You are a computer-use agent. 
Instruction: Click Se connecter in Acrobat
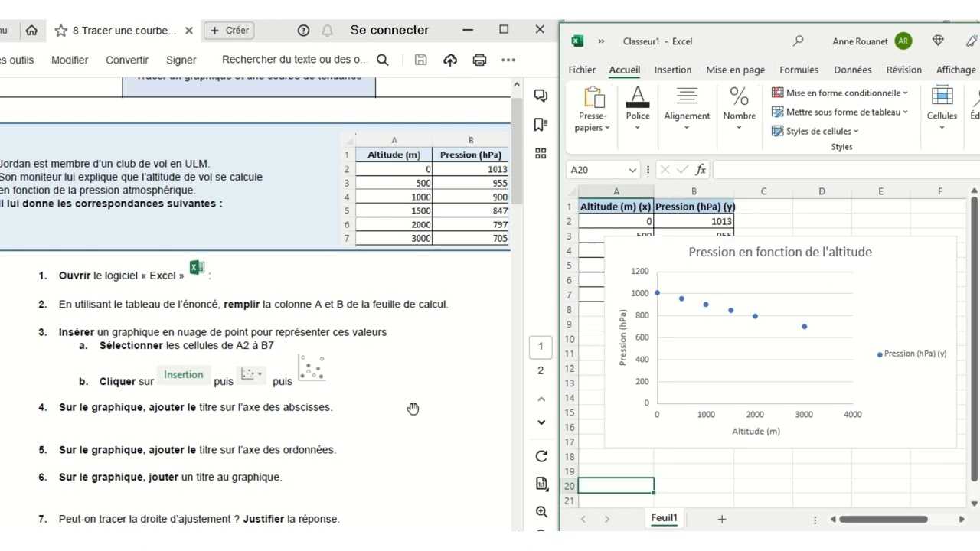[390, 30]
